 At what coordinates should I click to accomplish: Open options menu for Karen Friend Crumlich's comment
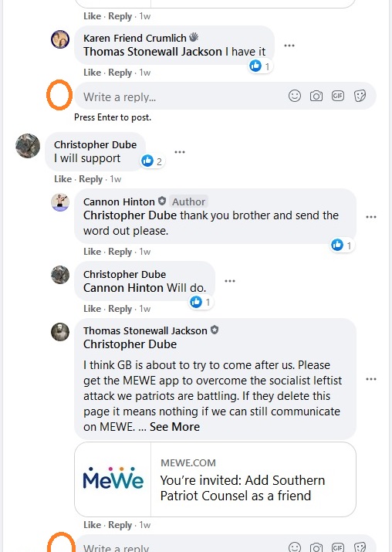point(289,46)
